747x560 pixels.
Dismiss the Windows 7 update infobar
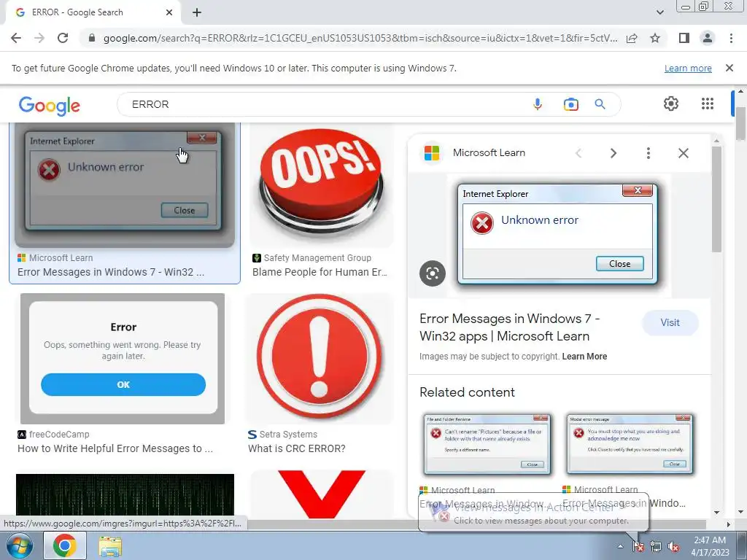[729, 68]
